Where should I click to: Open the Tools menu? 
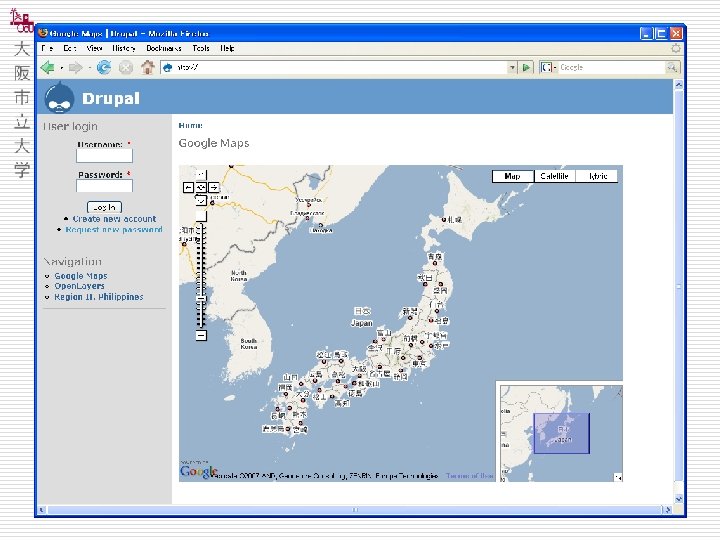pos(201,48)
